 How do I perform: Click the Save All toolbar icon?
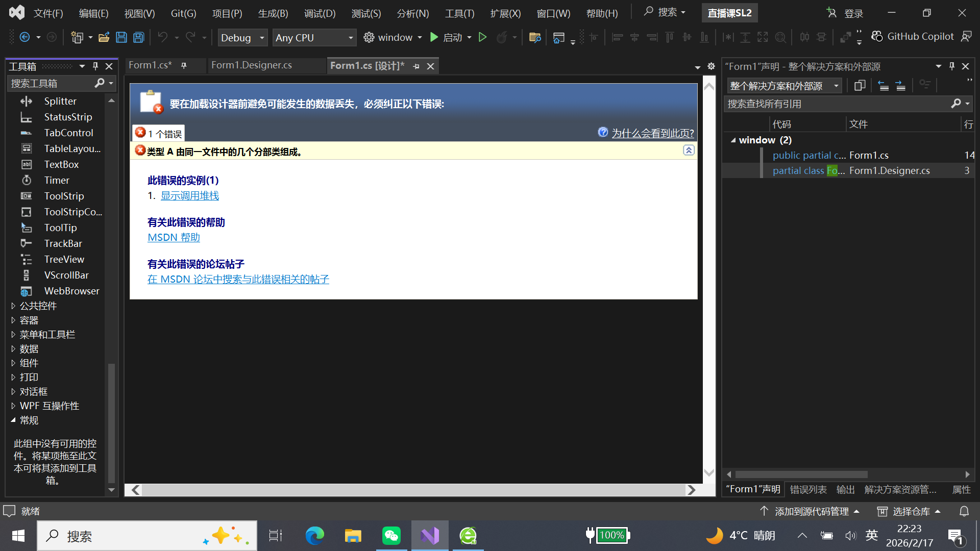click(138, 37)
